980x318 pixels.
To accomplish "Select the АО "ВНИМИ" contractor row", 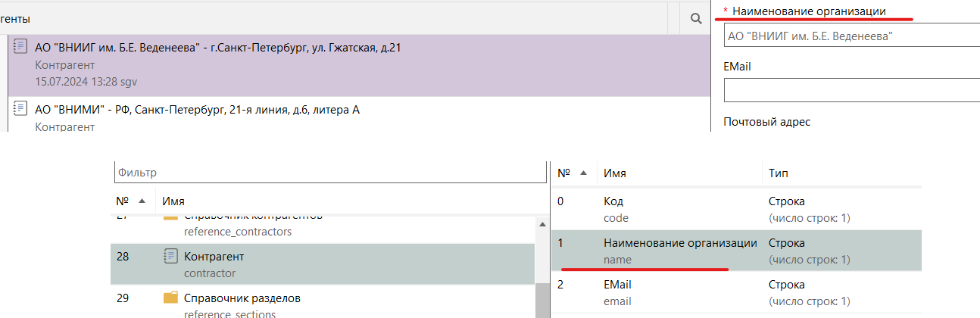I will pos(360,114).
